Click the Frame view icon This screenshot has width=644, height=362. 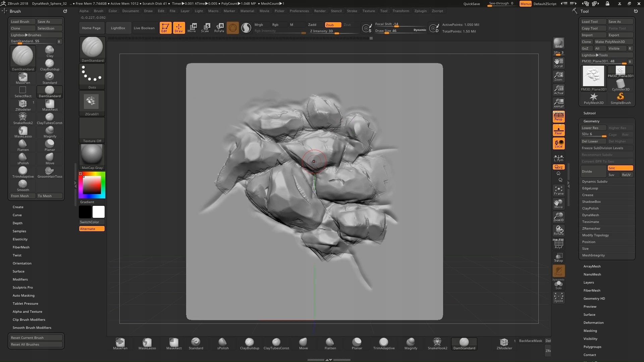click(558, 191)
